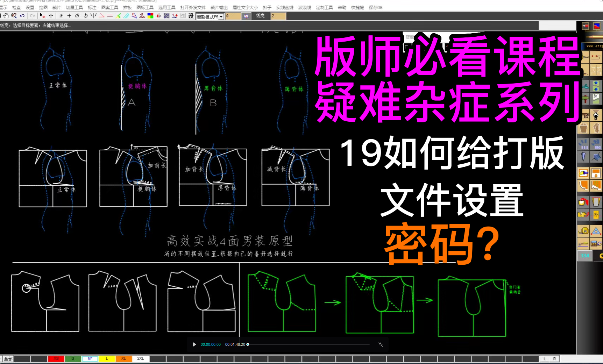Click the rotate circular arrow tool icon
Screen dimensions: 603x364
tap(86, 16)
